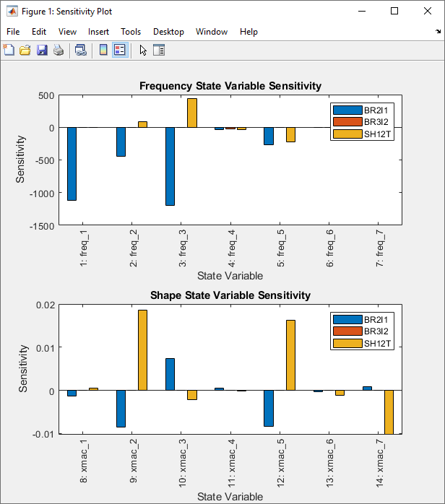The image size is (445, 504).
Task: Maximize the Sensitivity Plot figure window
Action: coord(394,12)
